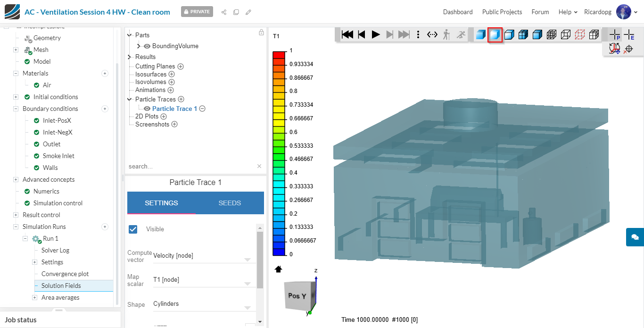
Task: Select the cube with mesh grid render mode
Action: tap(523, 34)
